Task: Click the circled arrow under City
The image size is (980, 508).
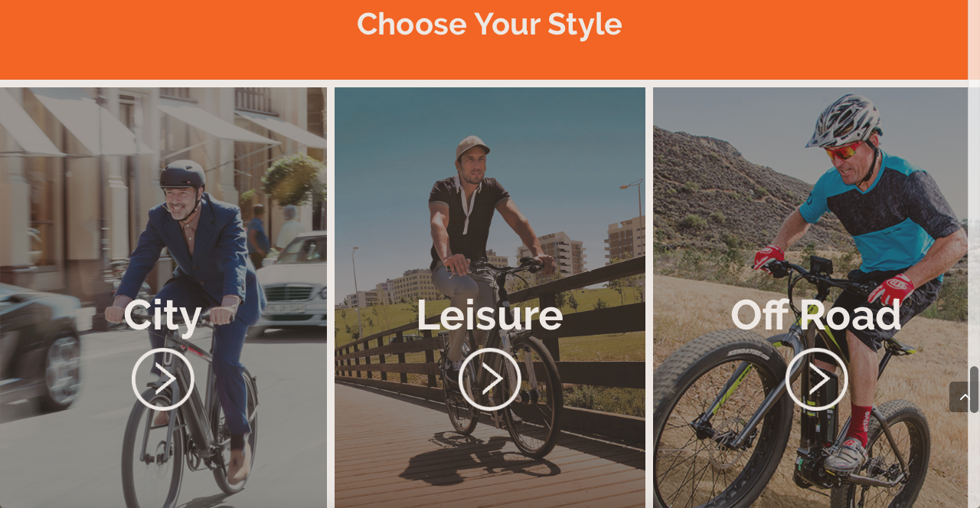Action: [163, 379]
